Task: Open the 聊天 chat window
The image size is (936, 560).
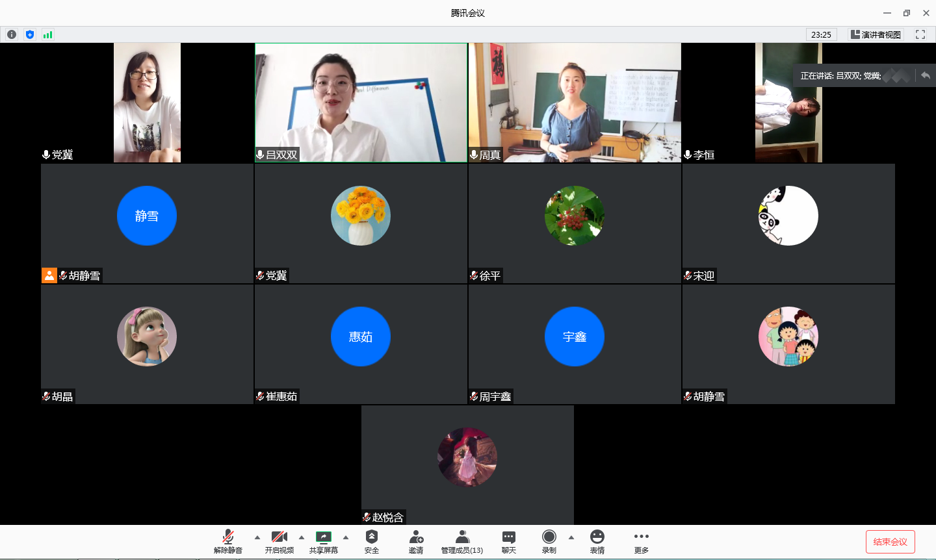Action: click(509, 541)
